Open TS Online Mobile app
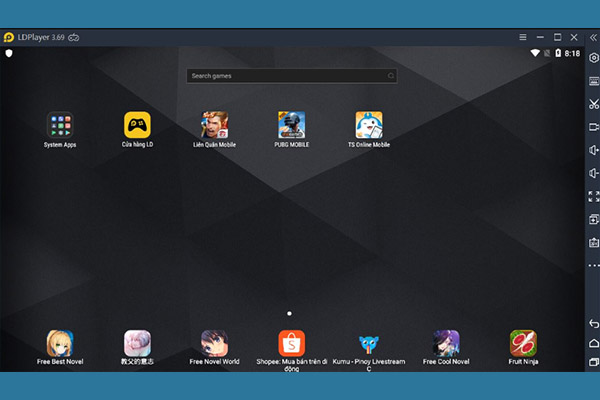 point(369,125)
